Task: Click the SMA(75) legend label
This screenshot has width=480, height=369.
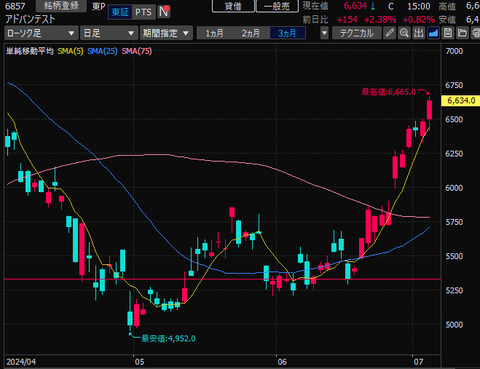Action: (x=137, y=51)
